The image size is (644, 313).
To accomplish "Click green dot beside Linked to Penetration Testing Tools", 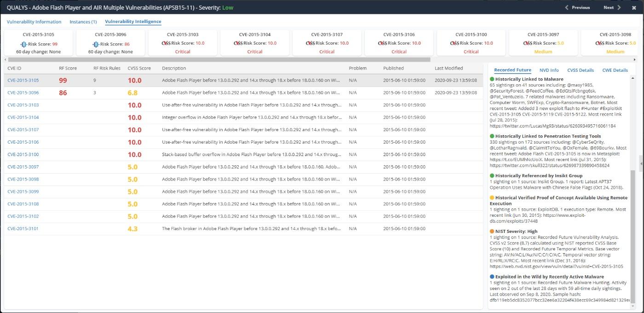I will point(492,136).
